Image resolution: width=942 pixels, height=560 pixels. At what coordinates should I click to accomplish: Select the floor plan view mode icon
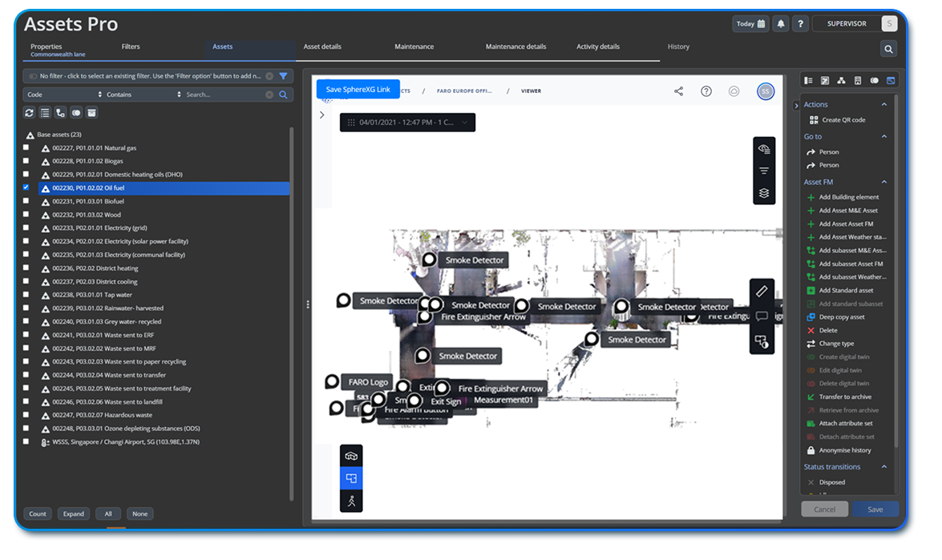(x=351, y=478)
